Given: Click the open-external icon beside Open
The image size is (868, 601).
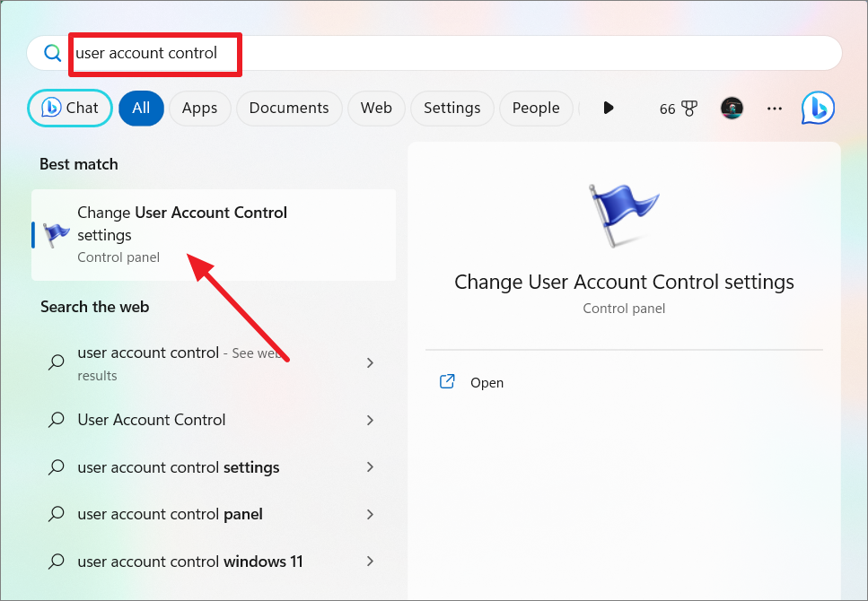Looking at the screenshot, I should [447, 381].
